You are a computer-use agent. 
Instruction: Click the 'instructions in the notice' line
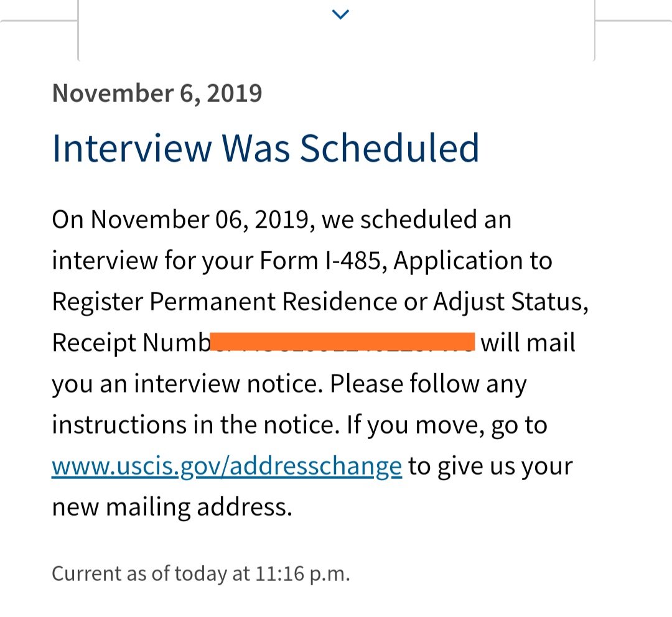193,425
